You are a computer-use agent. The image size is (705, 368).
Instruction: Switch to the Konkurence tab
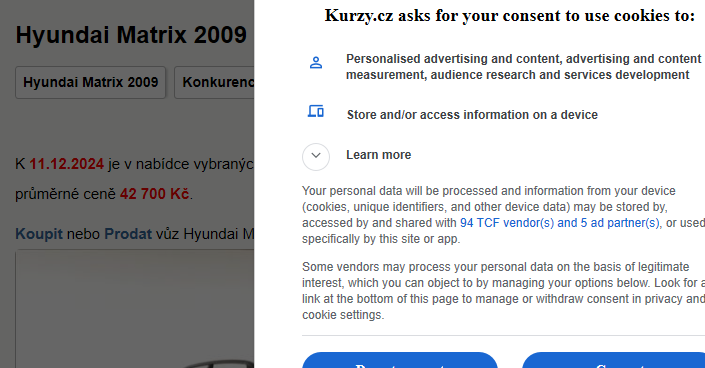click(214, 82)
